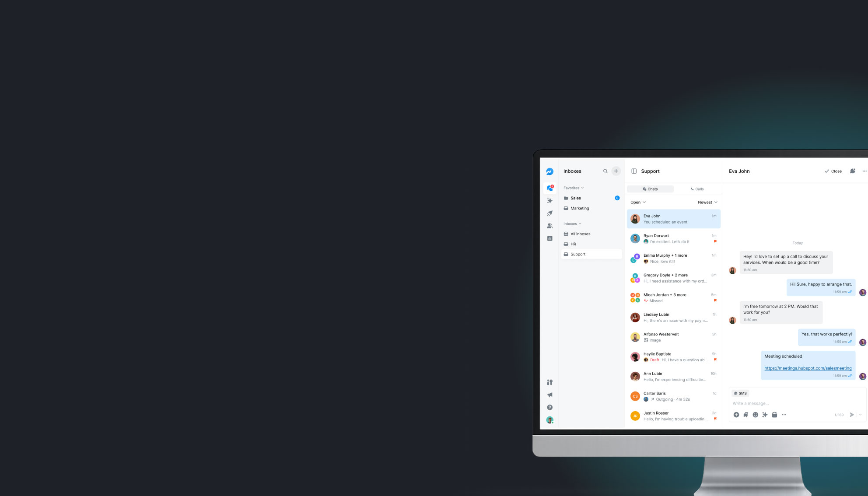Click the emoji picker in message composer
This screenshot has width=868, height=496.
coord(755,415)
